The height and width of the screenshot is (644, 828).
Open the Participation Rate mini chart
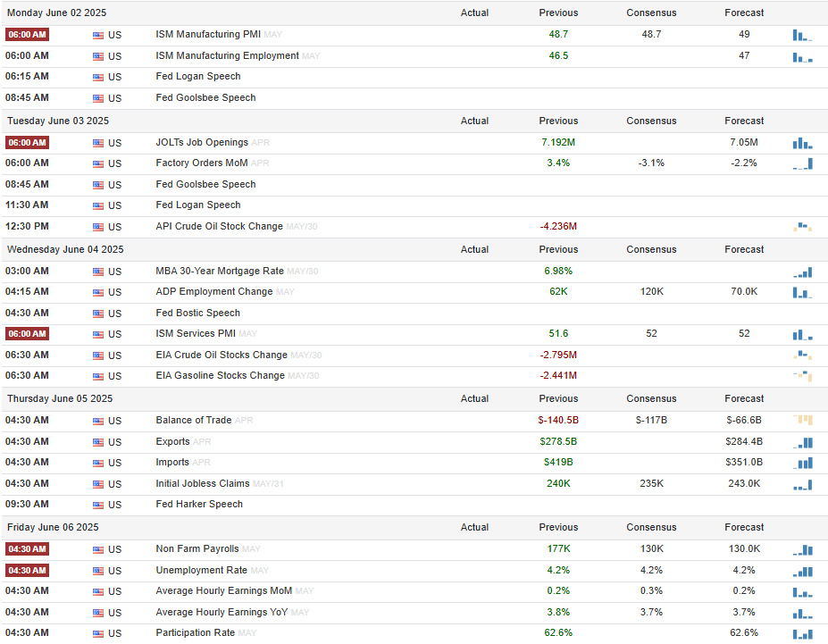click(x=802, y=633)
